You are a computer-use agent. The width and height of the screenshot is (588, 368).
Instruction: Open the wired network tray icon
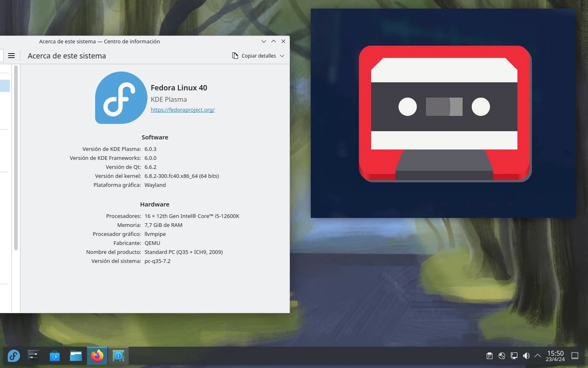click(x=514, y=356)
